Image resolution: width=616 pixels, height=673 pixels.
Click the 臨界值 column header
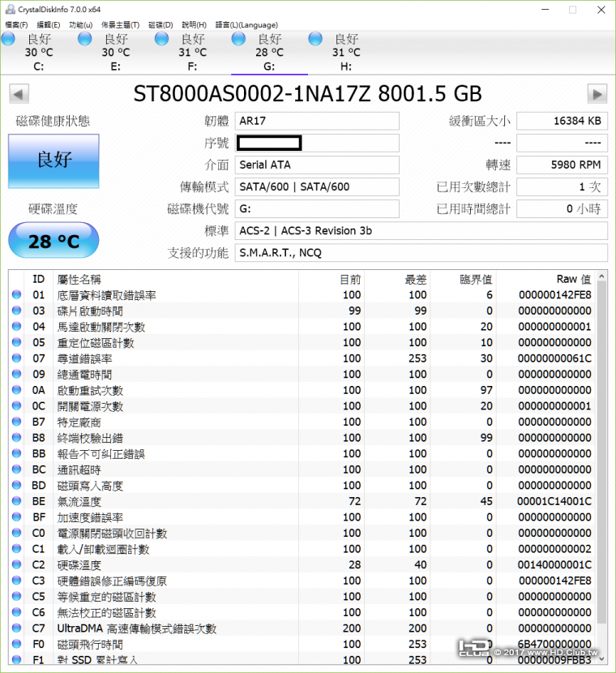coord(476,280)
